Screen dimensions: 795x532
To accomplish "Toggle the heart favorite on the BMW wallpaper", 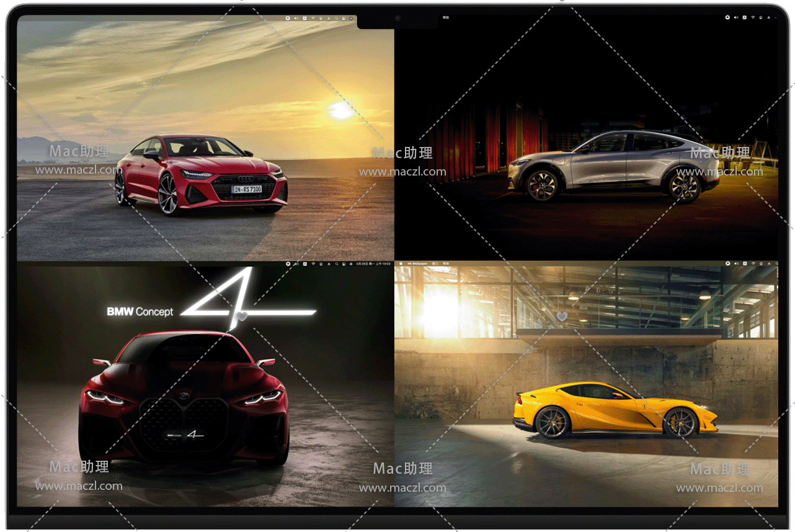I will pyautogui.click(x=242, y=316).
